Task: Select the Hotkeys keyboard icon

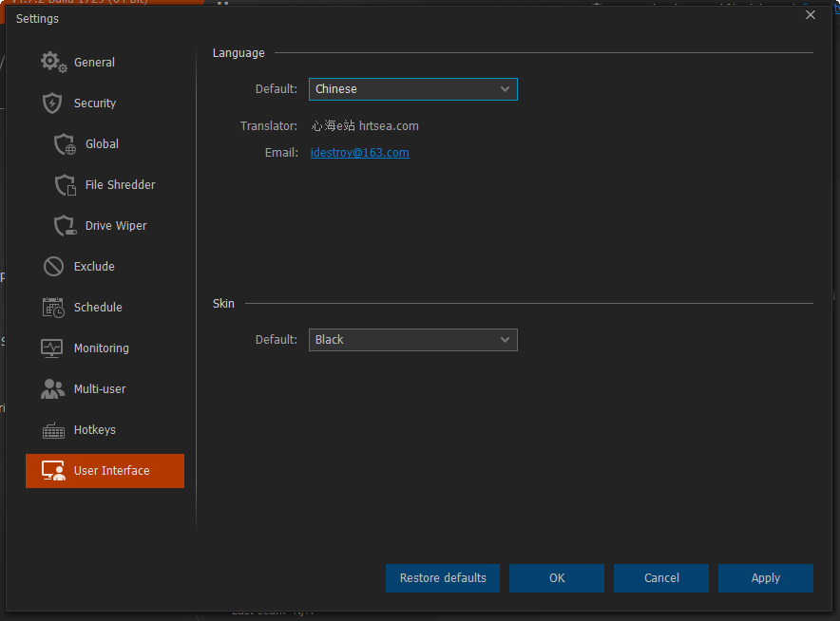Action: click(x=53, y=430)
